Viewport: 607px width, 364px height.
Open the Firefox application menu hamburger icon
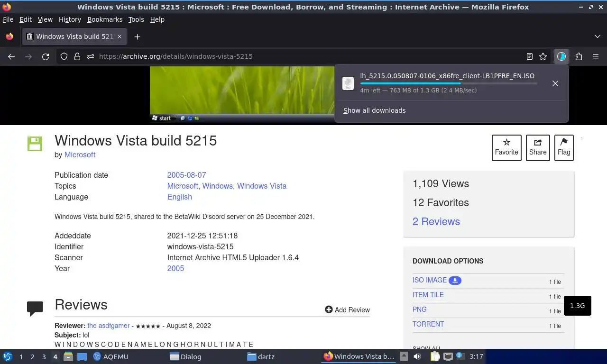pyautogui.click(x=596, y=56)
